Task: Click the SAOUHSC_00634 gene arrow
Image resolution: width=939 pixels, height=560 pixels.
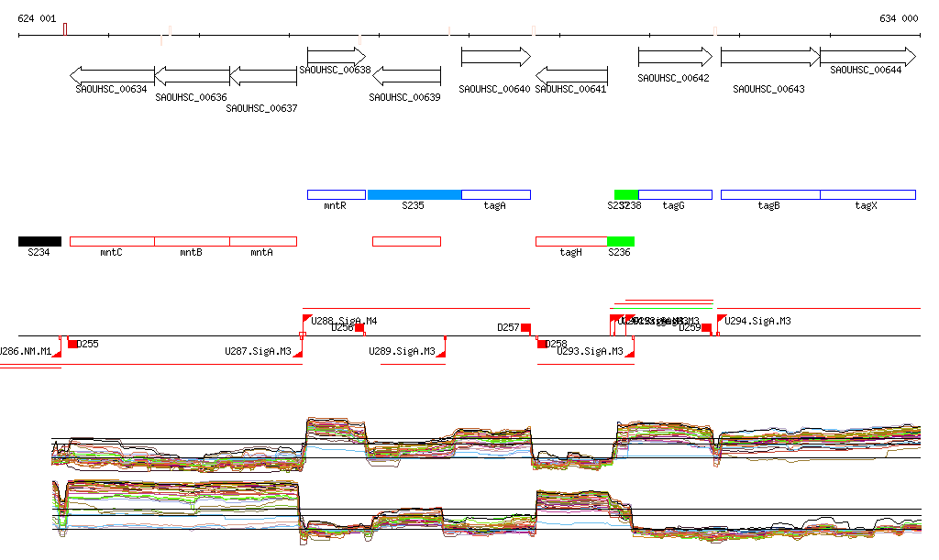Action: click(x=112, y=76)
